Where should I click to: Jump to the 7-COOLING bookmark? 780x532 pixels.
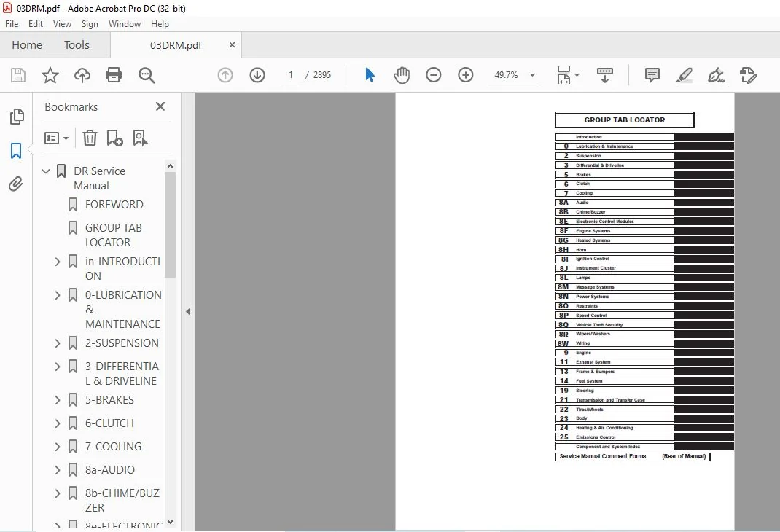click(x=113, y=447)
